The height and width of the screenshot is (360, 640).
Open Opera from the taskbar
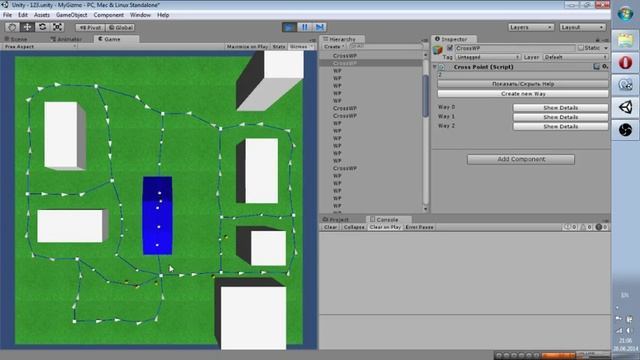point(625,63)
